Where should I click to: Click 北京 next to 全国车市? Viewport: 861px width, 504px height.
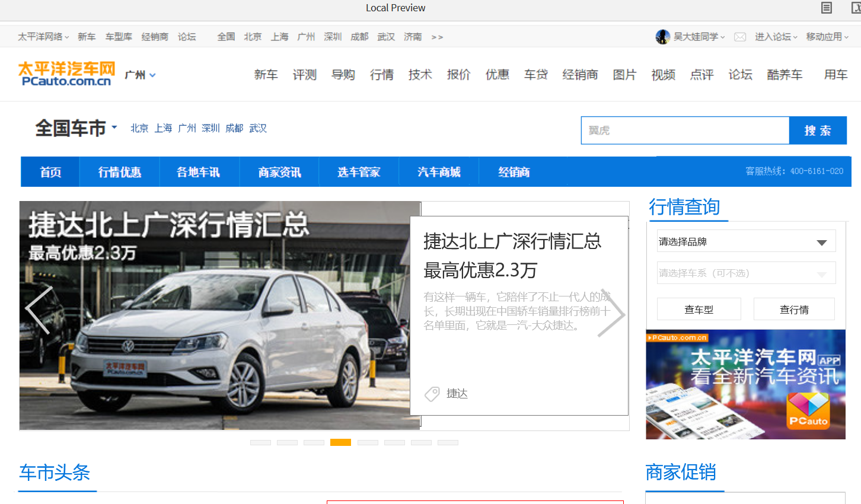coord(139,128)
